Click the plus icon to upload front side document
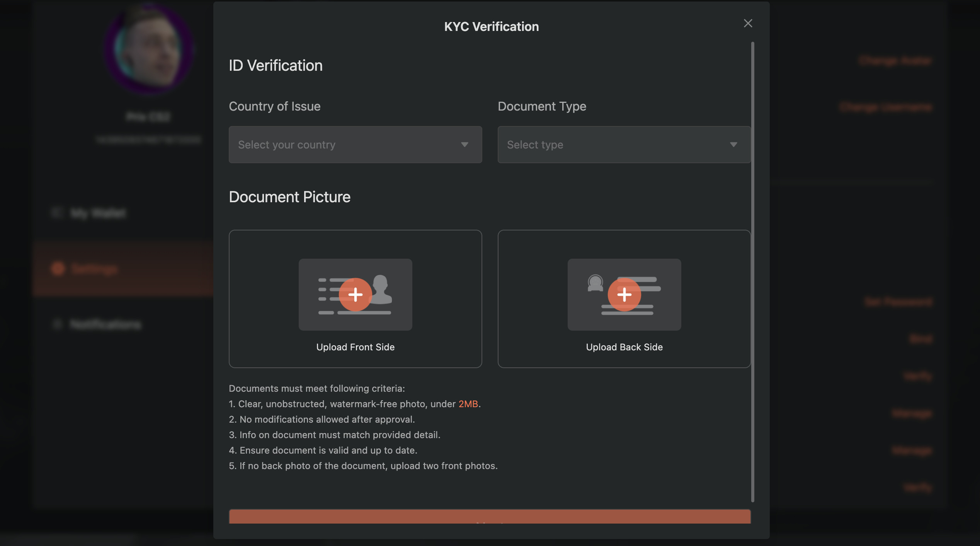Viewport: 980px width, 546px height. point(355,295)
